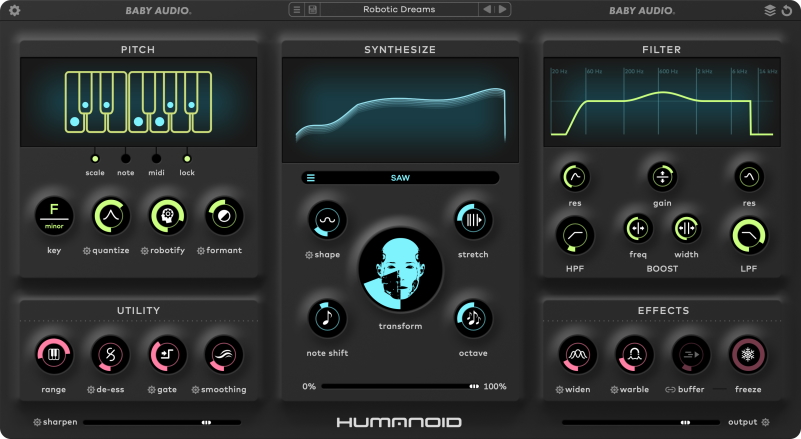The image size is (801, 439).
Task: Open the sharpen gear settings
Action: click(37, 422)
